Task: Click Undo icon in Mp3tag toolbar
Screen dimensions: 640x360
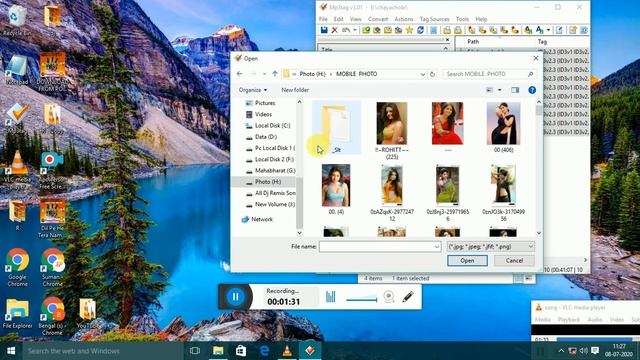Action: point(346,30)
